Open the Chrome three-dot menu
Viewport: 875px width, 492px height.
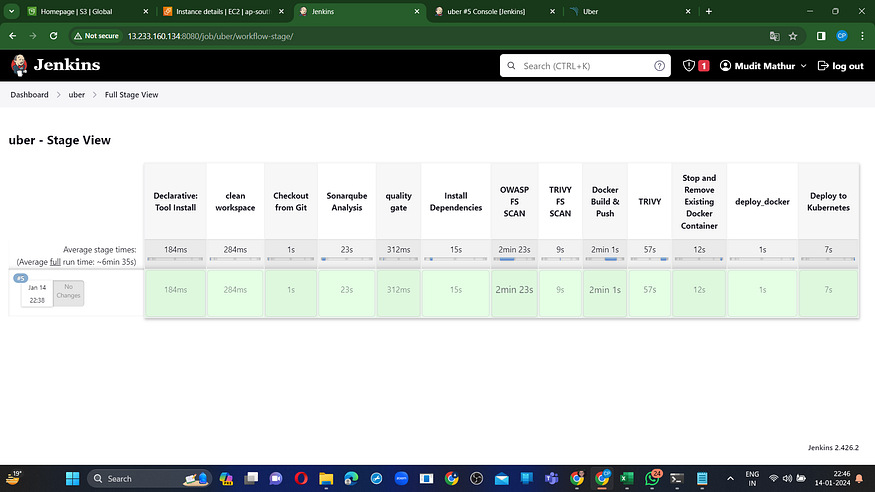(x=862, y=36)
